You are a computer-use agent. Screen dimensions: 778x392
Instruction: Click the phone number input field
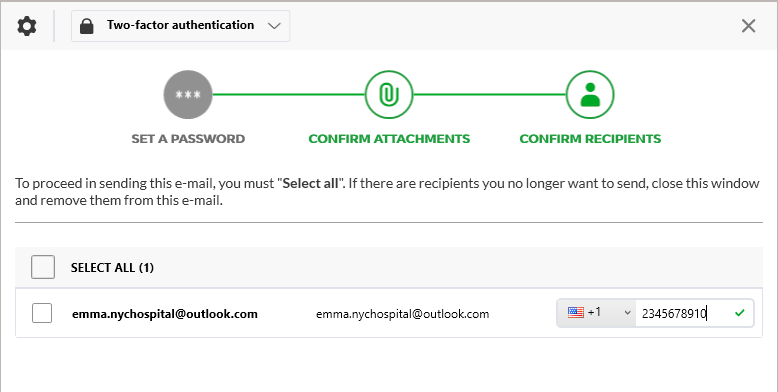[695, 313]
